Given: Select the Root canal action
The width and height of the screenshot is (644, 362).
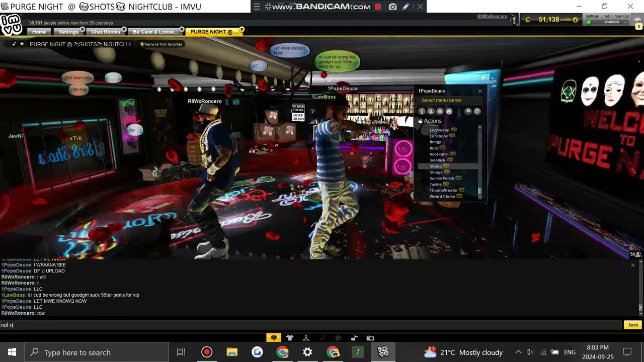Looking at the screenshot, I should point(439,154).
